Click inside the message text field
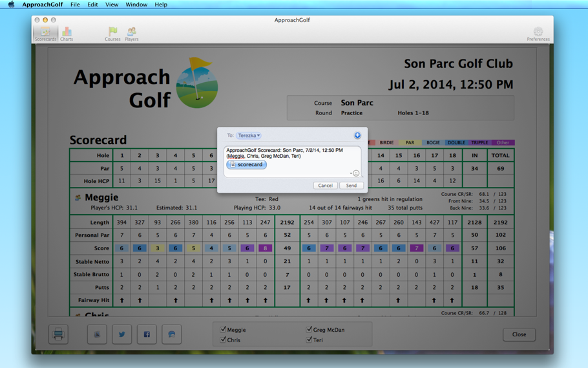588x368 pixels. pyautogui.click(x=293, y=162)
